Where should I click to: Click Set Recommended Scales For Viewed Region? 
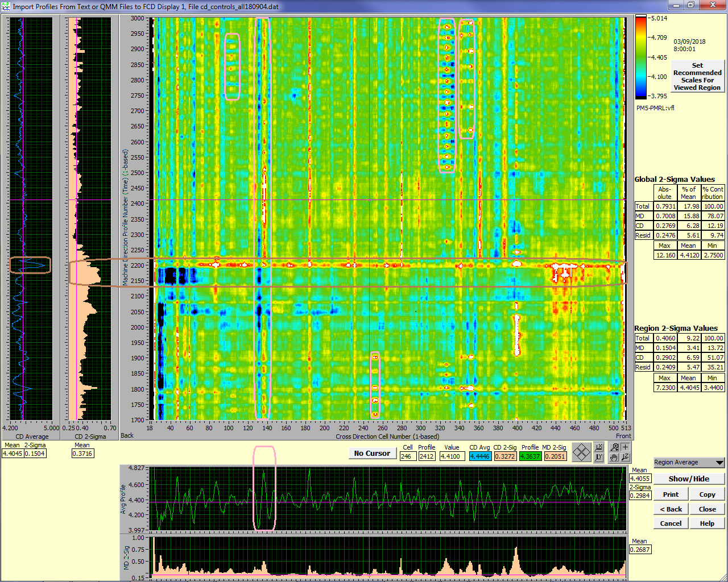click(x=697, y=77)
